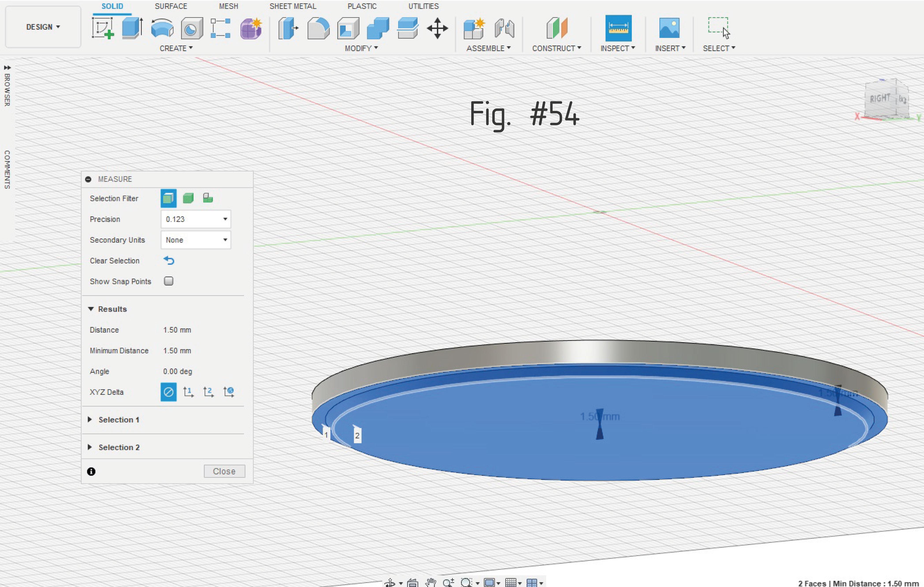Screen dimensions: 924x587
Task: Open the Secondary Units dropdown
Action: click(x=196, y=240)
